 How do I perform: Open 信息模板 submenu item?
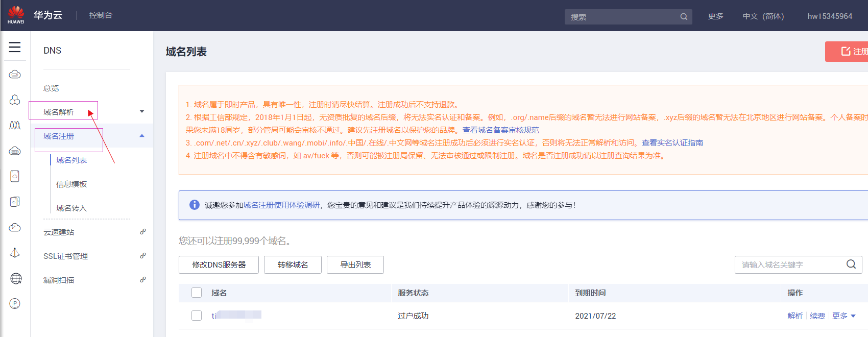(71, 184)
